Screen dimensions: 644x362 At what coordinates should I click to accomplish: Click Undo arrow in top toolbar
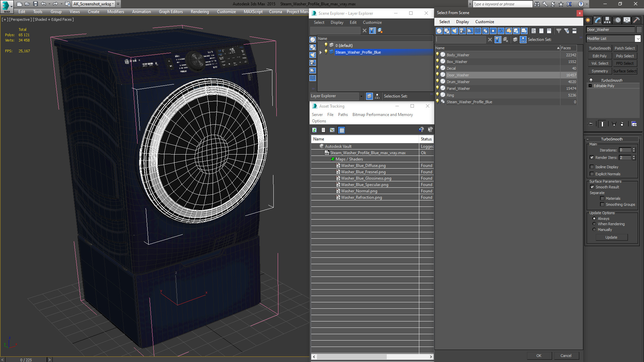pyautogui.click(x=44, y=4)
